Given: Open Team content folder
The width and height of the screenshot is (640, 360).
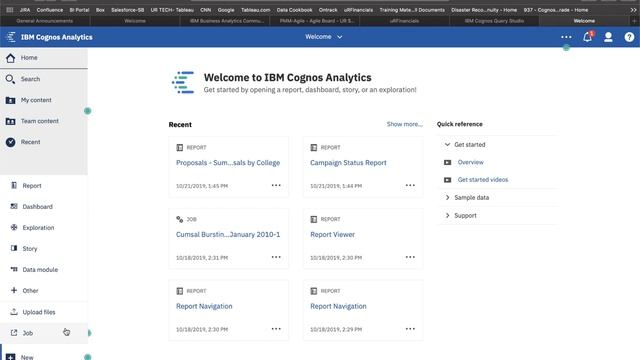Looking at the screenshot, I should pyautogui.click(x=44, y=121).
